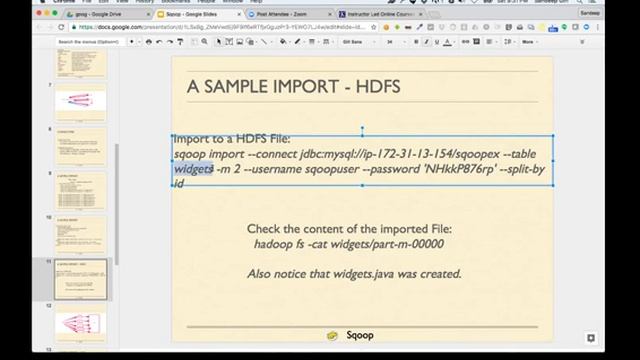Viewport: 640px width, 360px height.
Task: Click the Sqoop footer label on slide
Action: pos(360,335)
